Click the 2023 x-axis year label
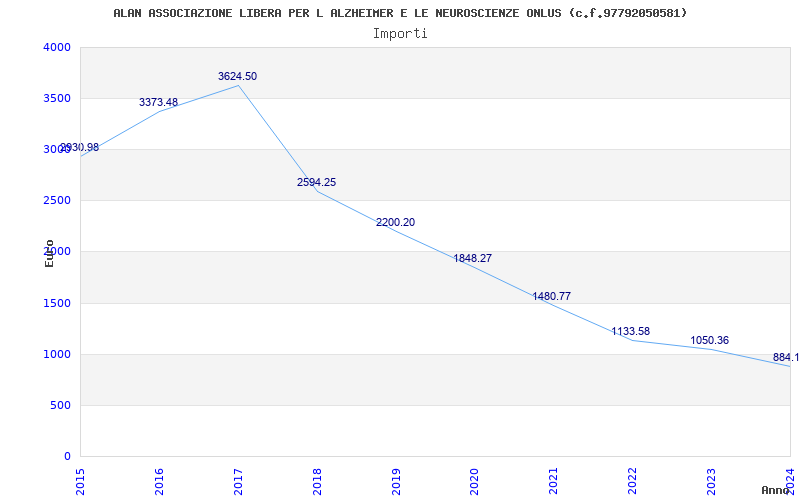 click(711, 481)
